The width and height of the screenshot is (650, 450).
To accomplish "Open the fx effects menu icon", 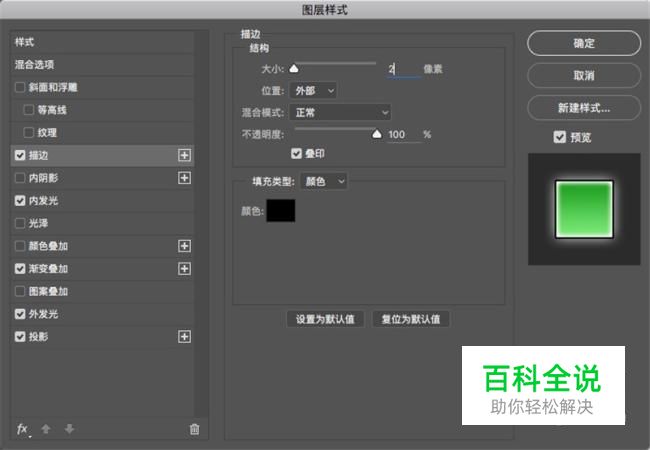I will point(23,429).
